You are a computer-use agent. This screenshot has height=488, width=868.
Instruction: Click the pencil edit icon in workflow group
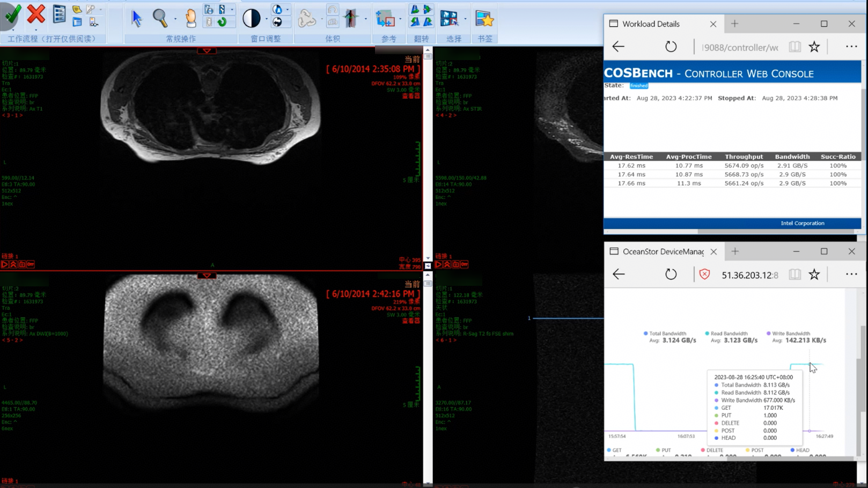click(x=91, y=10)
